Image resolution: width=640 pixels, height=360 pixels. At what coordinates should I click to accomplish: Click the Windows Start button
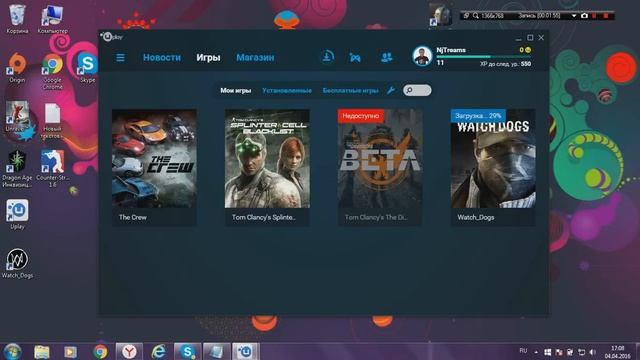click(12, 351)
